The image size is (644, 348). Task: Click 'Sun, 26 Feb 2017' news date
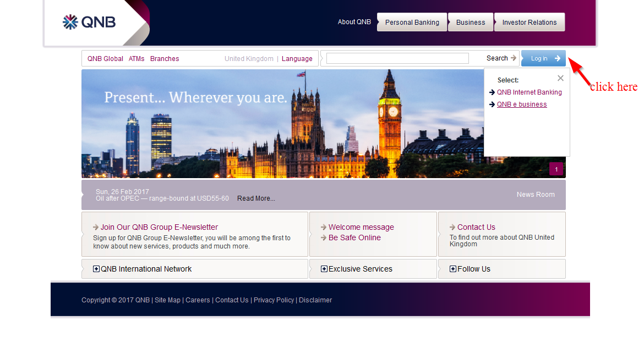coord(122,192)
